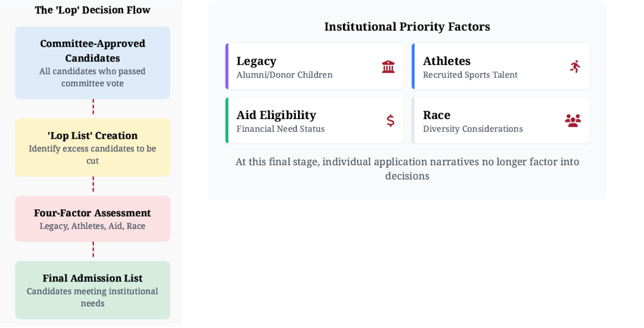Select the Aid Eligibility factor card
644x328 pixels.
click(x=314, y=120)
